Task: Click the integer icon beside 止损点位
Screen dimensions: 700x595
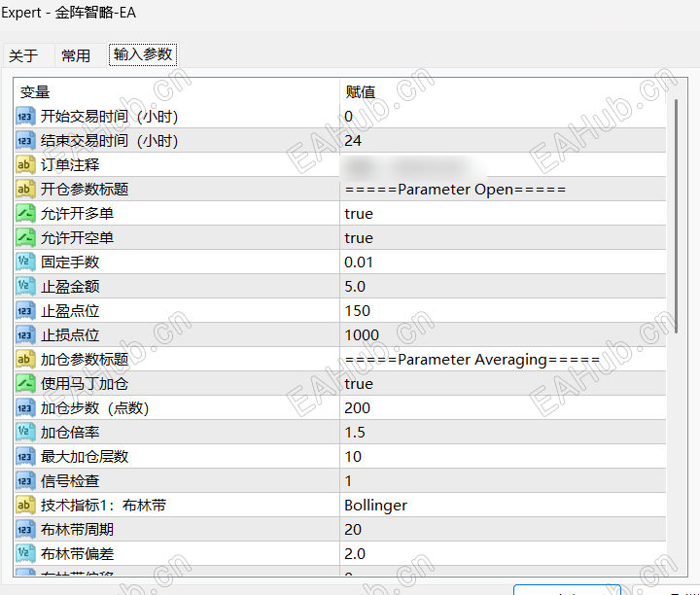Action: [x=25, y=335]
